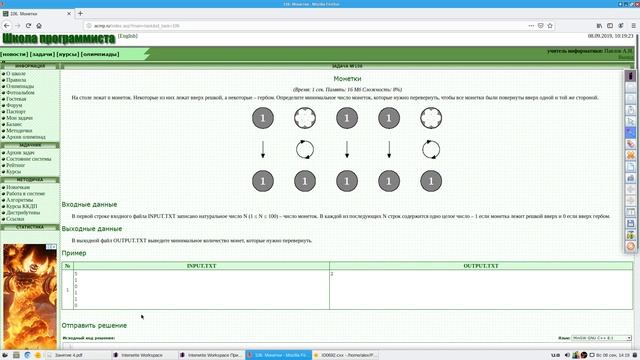Save page to Pocket icon
The image size is (640, 360).
(540, 25)
